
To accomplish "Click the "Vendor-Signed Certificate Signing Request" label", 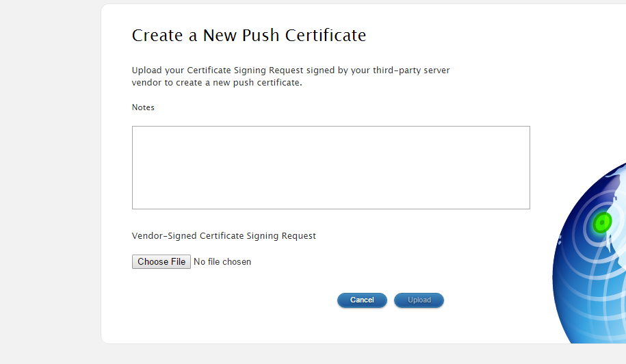I will click(224, 236).
